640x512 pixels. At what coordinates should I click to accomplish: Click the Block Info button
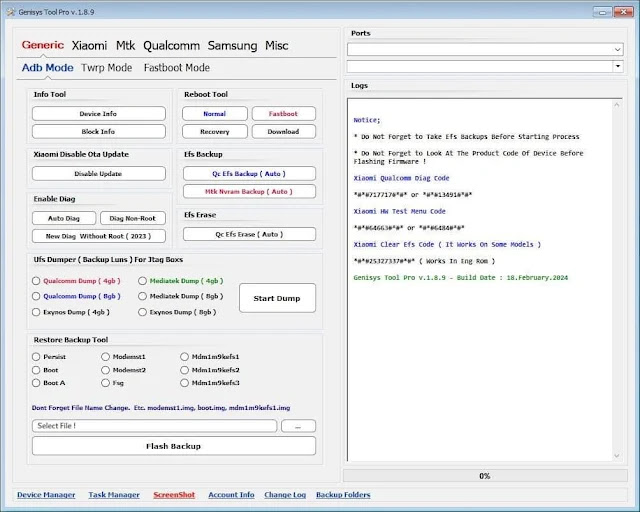pyautogui.click(x=99, y=131)
